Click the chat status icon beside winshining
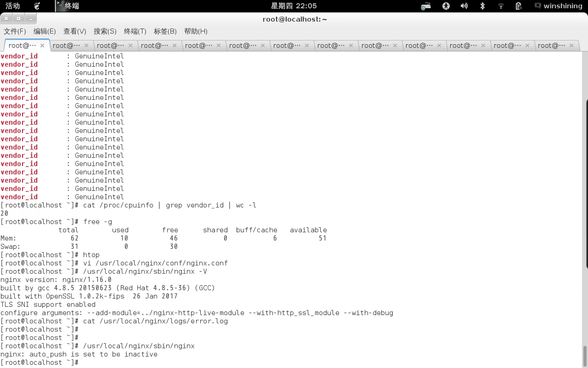Viewport: 588px width, 368px height. click(538, 6)
